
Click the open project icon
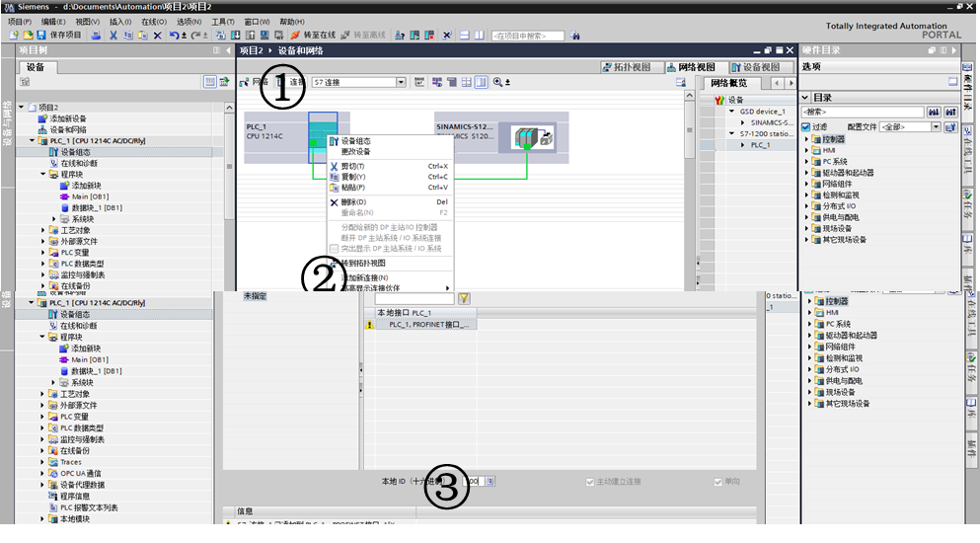tap(28, 35)
